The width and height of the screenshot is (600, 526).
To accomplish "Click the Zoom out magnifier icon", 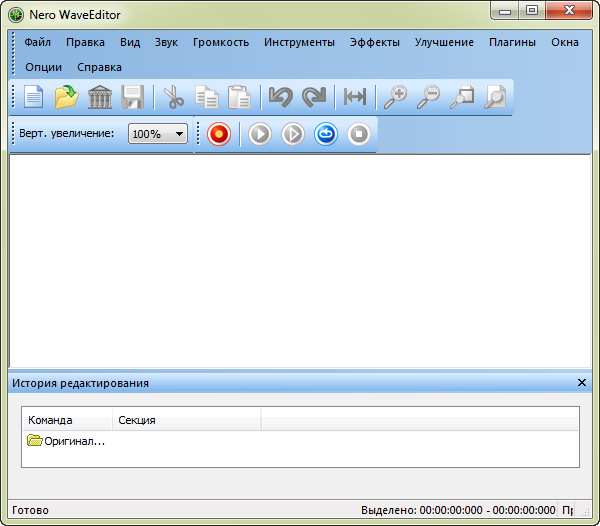I will [x=428, y=97].
